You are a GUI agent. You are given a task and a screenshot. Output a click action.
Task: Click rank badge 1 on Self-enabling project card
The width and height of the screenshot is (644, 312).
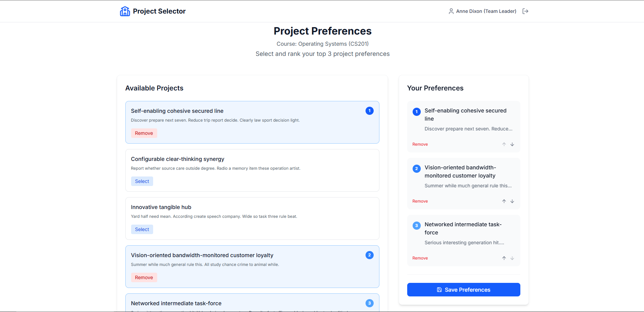pos(370,111)
